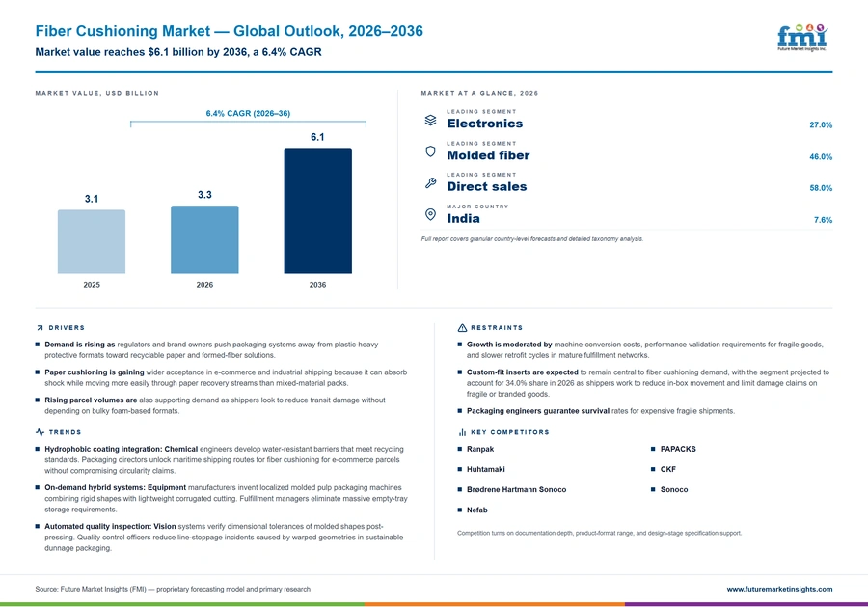The height and width of the screenshot is (607, 868).
Task: Click the arrow icon next to Drivers
Action: [40, 328]
